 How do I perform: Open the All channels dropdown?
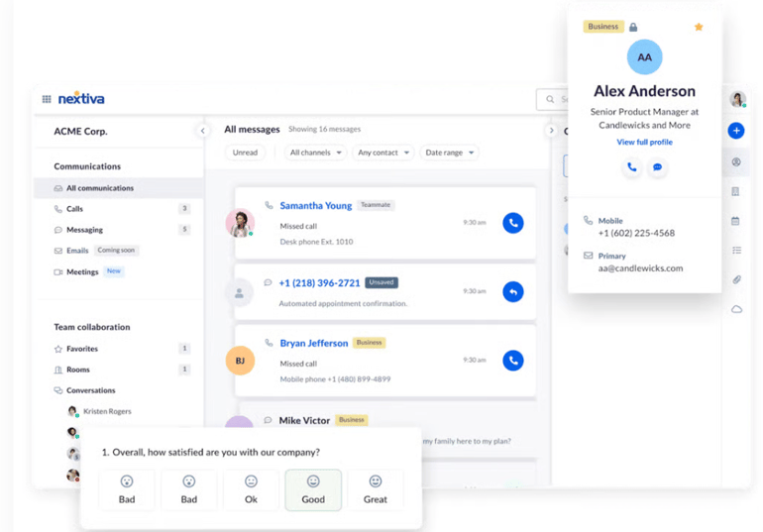click(315, 153)
